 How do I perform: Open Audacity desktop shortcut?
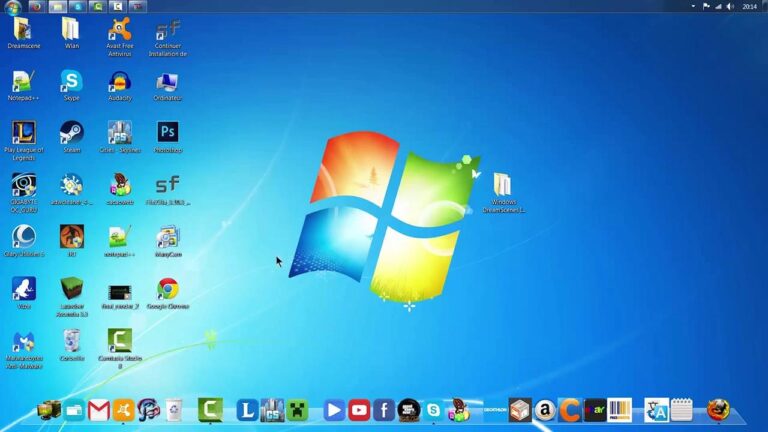coord(120,85)
